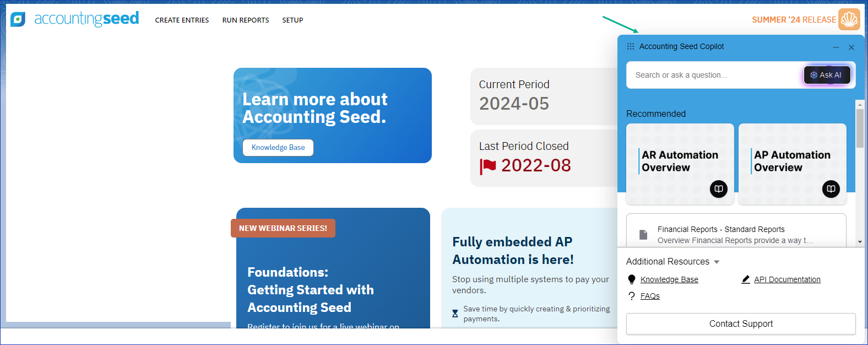Click the question mark icon beside FAQs
Image resolution: width=868 pixels, height=345 pixels.
(632, 296)
